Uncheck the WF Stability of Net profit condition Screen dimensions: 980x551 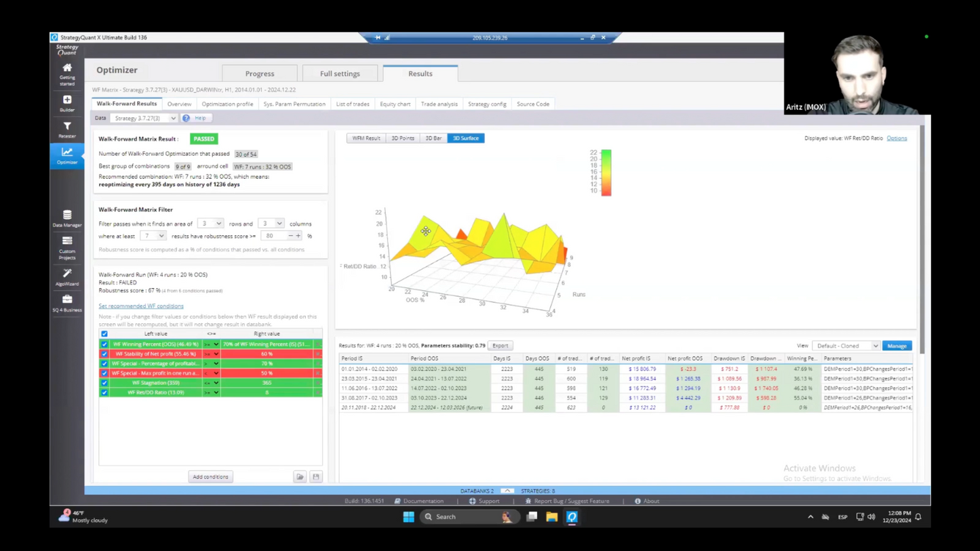[104, 354]
